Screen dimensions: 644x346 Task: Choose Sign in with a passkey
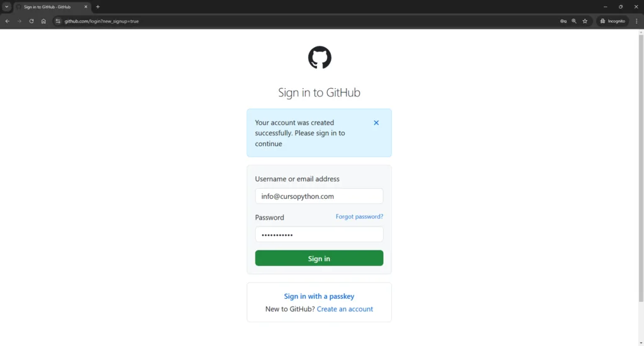[319, 296]
